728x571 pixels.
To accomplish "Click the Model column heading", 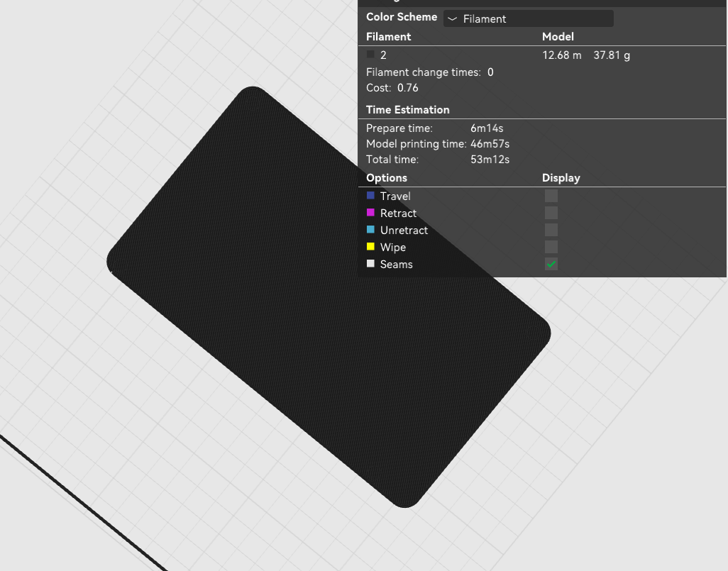I will [558, 37].
